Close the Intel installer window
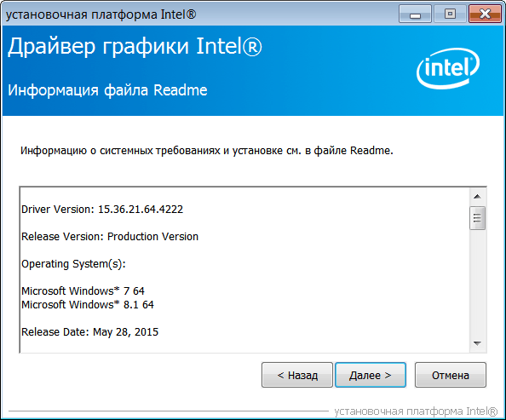This screenshot has width=506, height=420. [x=485, y=14]
